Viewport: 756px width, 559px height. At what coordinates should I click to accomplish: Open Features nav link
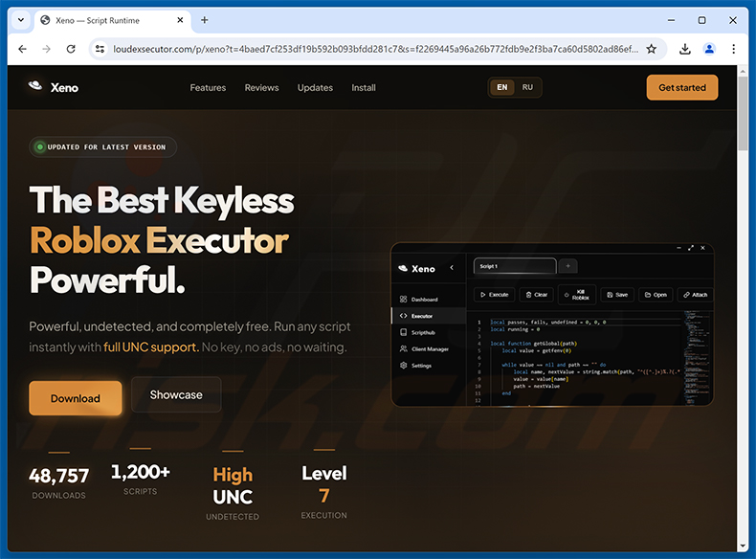[x=208, y=88]
